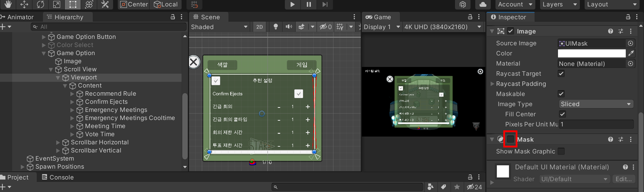Viewport: 644px width, 192px height.
Task: Select the Transform tool
Action: [89, 4]
